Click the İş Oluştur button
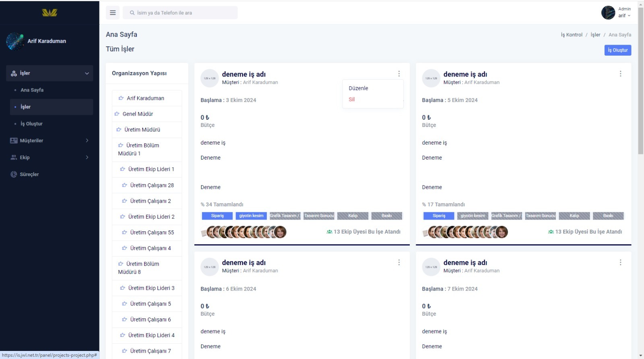Screen dimensions: 644x359 click(x=617, y=50)
